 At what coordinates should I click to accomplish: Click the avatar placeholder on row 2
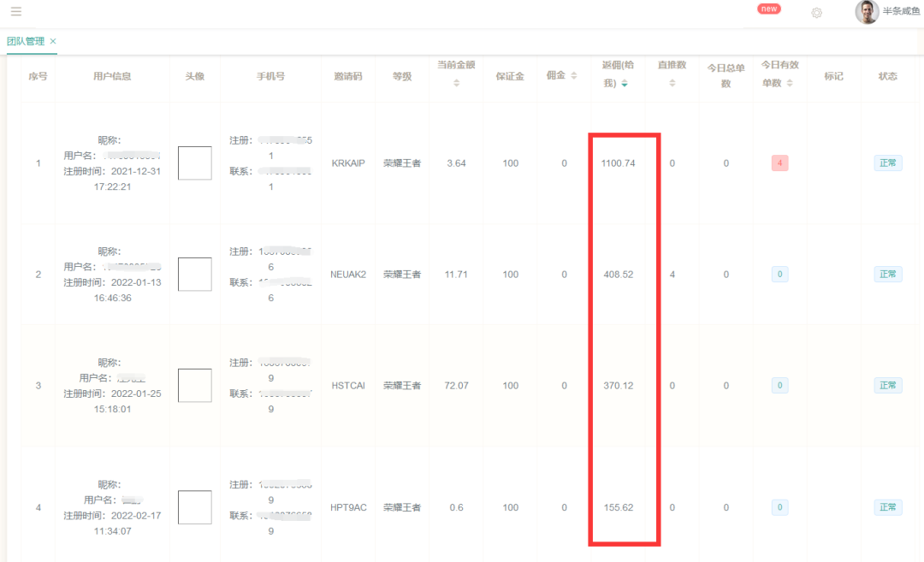(x=194, y=274)
